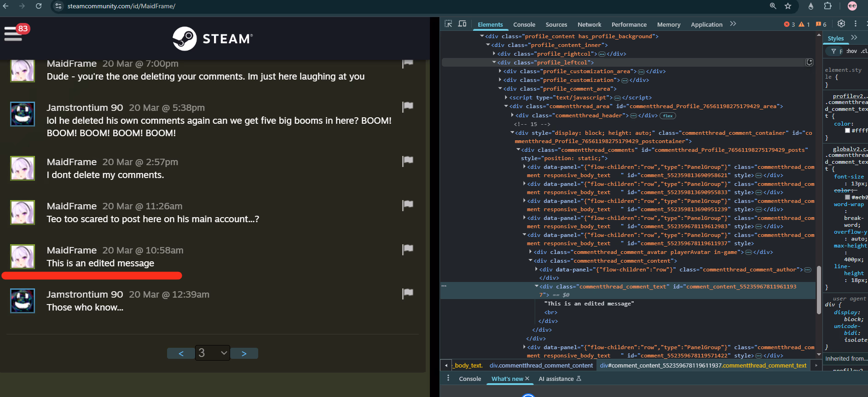Image resolution: width=868 pixels, height=397 pixels.
Task: Expand the commentthread_comment_avatar div
Action: [531, 252]
